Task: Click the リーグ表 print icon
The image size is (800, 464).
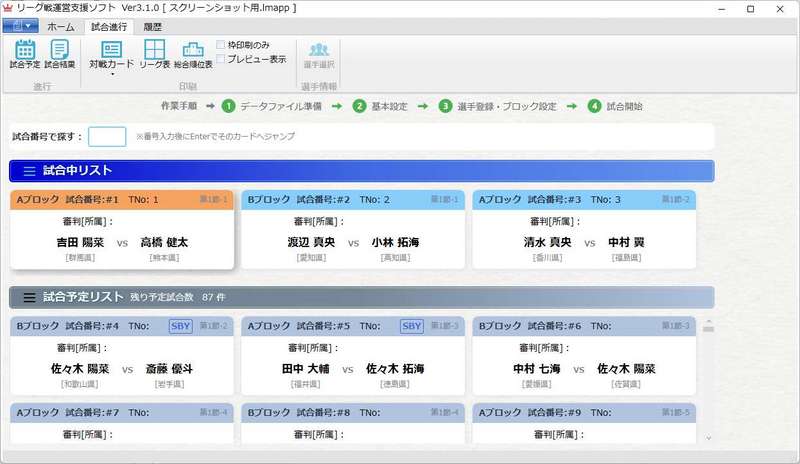Action: pyautogui.click(x=155, y=54)
